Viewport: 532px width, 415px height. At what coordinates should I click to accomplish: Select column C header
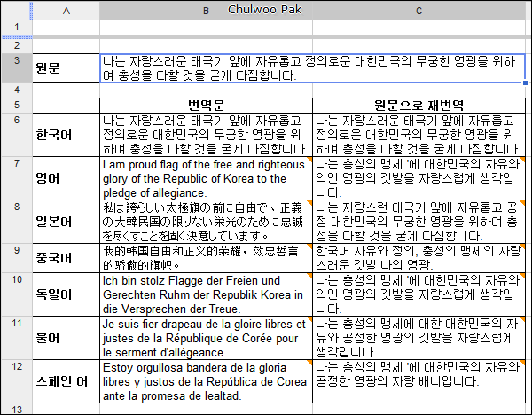[419, 11]
